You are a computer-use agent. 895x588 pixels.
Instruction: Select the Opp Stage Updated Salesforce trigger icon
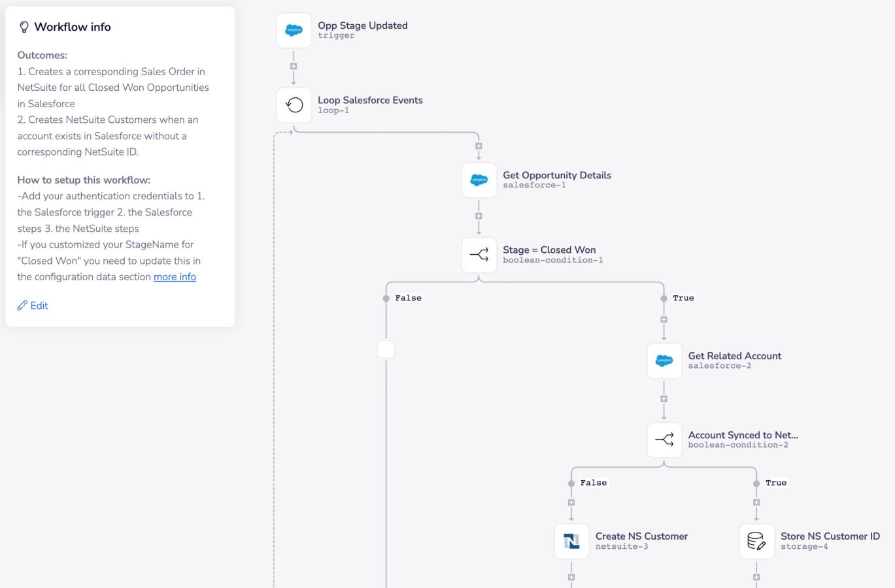294,30
